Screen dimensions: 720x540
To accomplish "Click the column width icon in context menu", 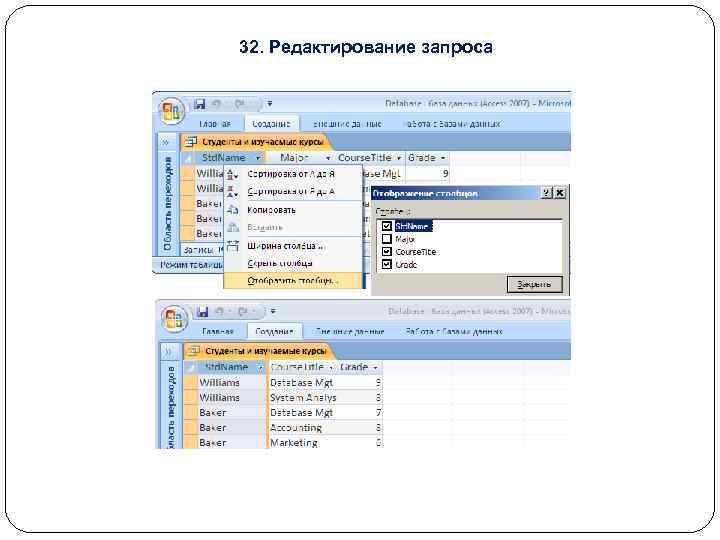I will pyautogui.click(x=233, y=246).
